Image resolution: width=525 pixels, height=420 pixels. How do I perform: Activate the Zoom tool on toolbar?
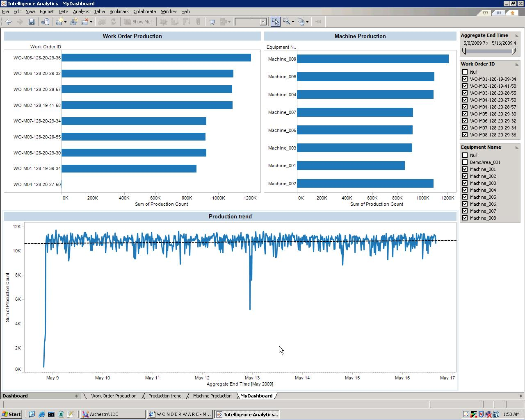point(287,22)
